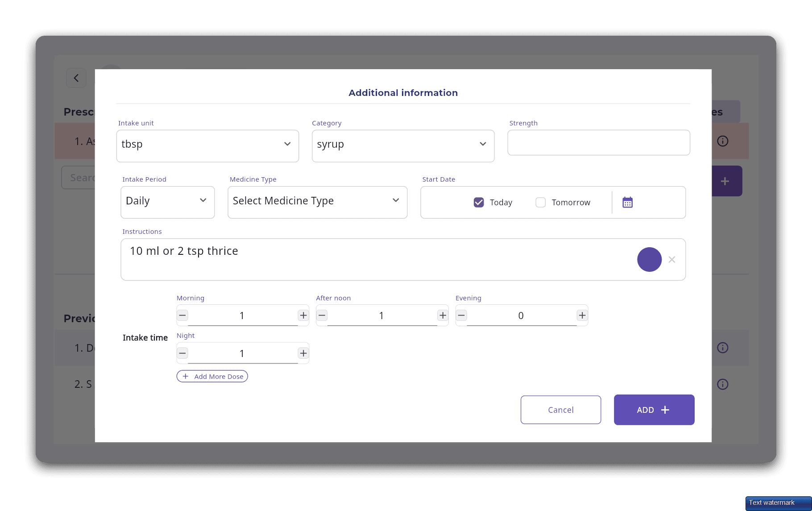The width and height of the screenshot is (812, 511).
Task: Click the Strength input field
Action: coord(599,143)
